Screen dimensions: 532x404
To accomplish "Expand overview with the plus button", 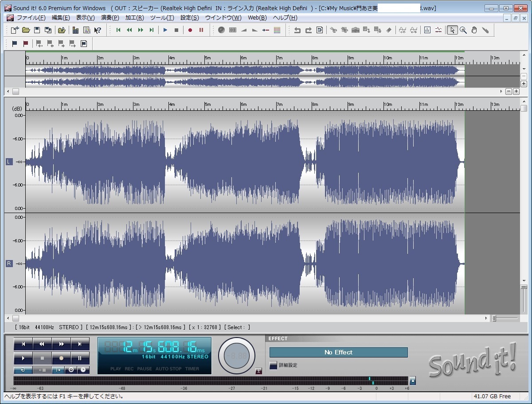I will tap(524, 84).
